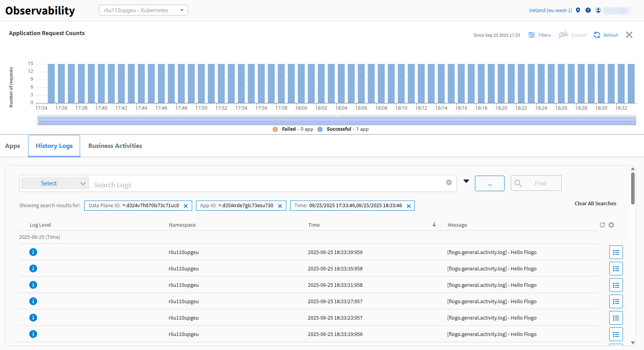The image size is (644, 350).
Task: Click the Filters icon in chart header
Action: click(x=532, y=35)
